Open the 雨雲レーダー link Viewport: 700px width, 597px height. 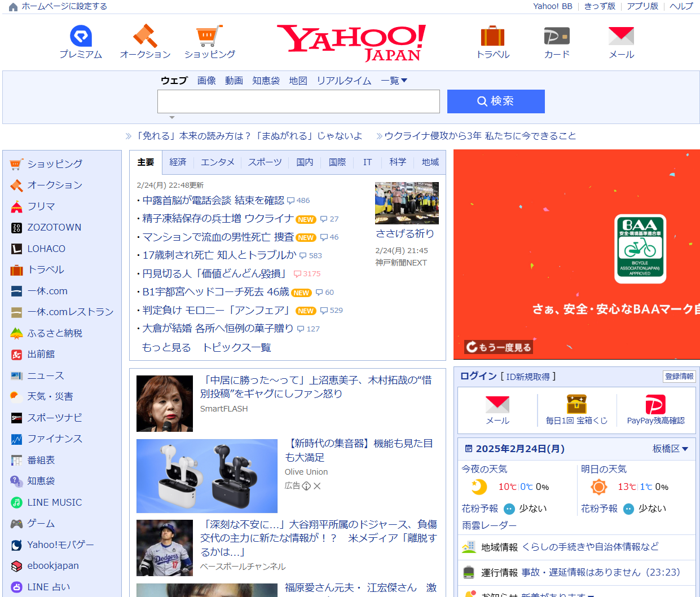click(x=489, y=525)
